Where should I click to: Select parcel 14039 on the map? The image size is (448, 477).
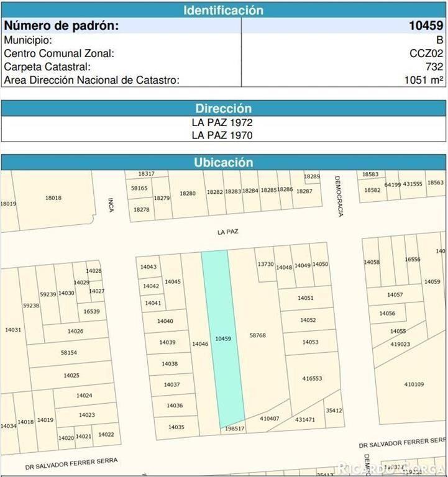coord(167,342)
